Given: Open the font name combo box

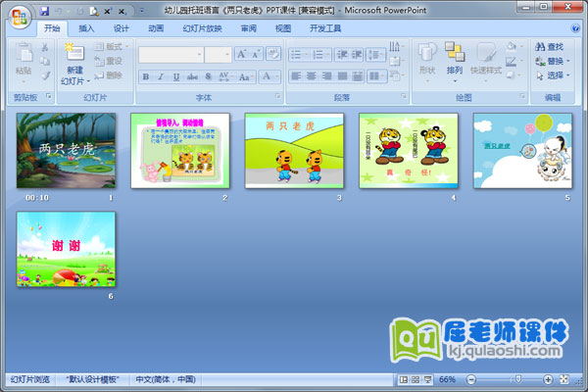Looking at the screenshot, I should (x=171, y=55).
